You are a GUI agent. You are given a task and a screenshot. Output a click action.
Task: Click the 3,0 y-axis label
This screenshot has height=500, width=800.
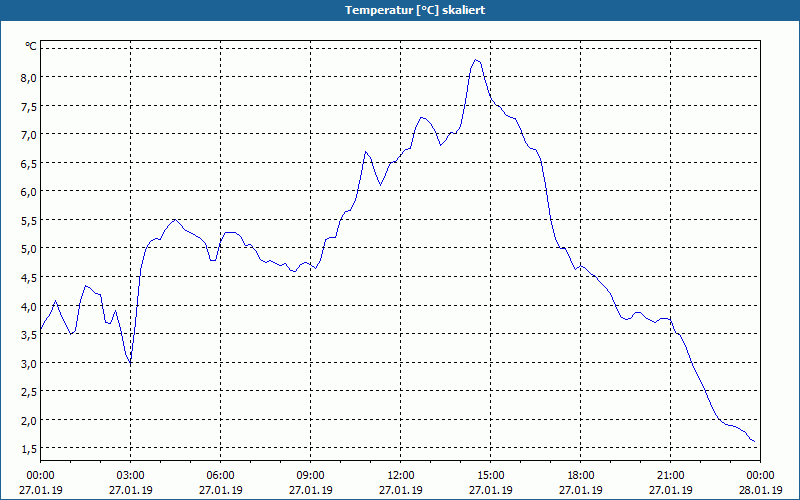click(29, 363)
